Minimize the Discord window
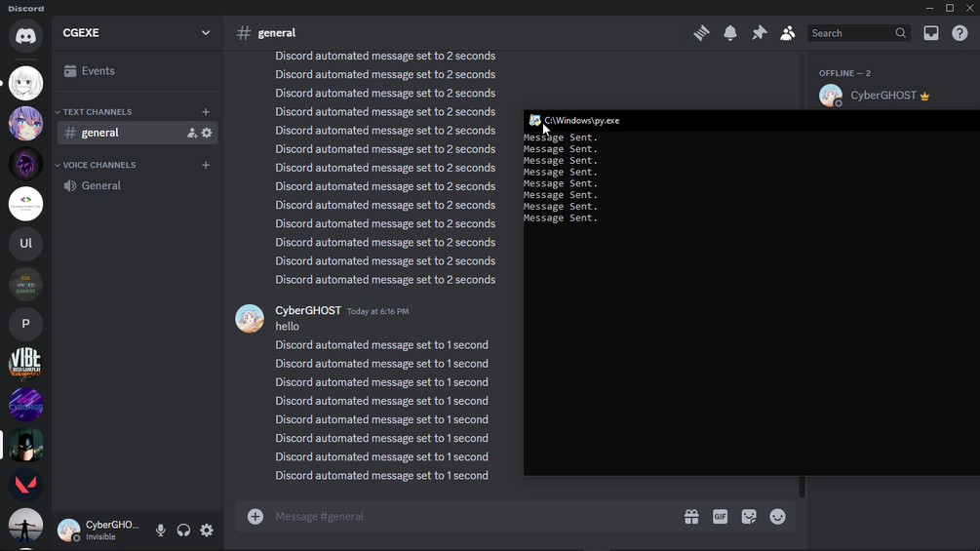This screenshot has height=551, width=980. (930, 8)
